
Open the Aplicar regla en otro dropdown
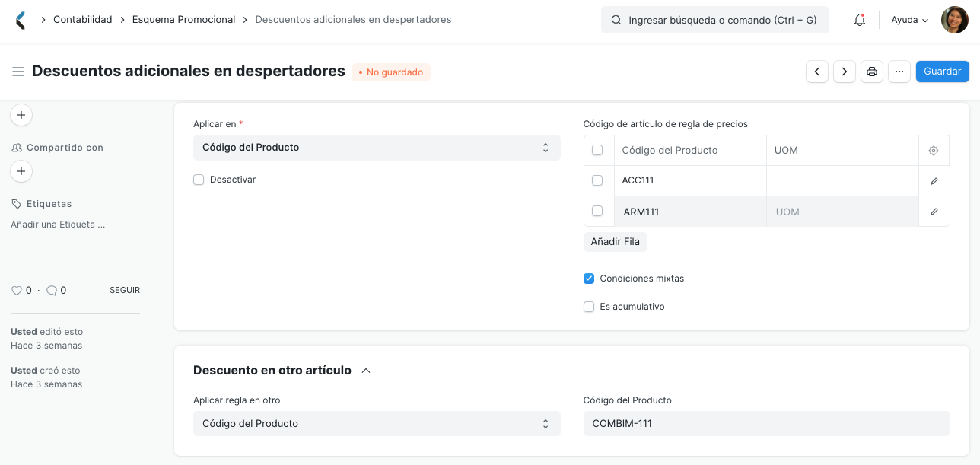[x=377, y=424]
